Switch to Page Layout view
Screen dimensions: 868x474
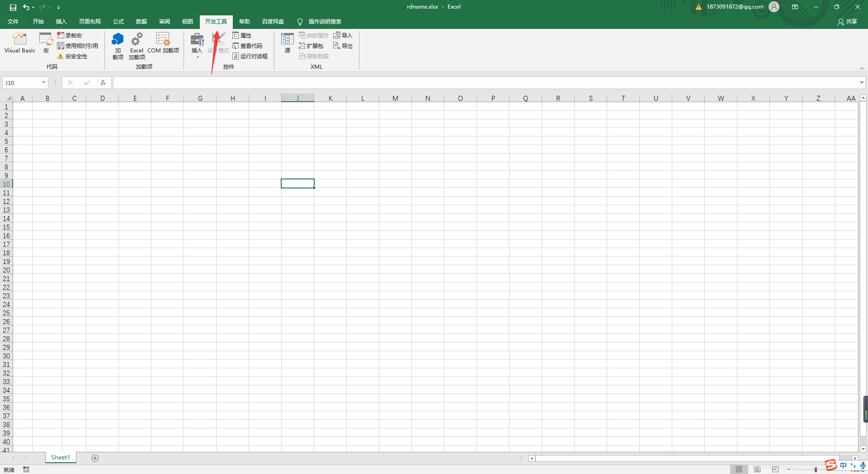click(757, 469)
